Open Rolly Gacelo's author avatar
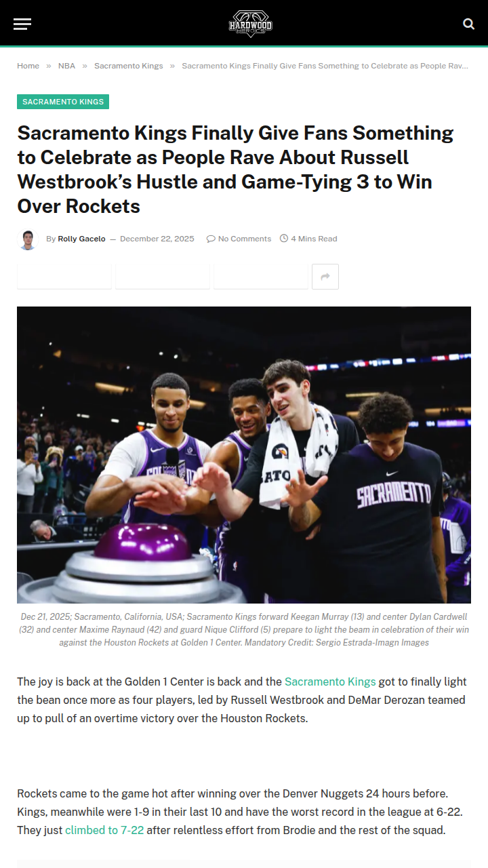 click(28, 239)
